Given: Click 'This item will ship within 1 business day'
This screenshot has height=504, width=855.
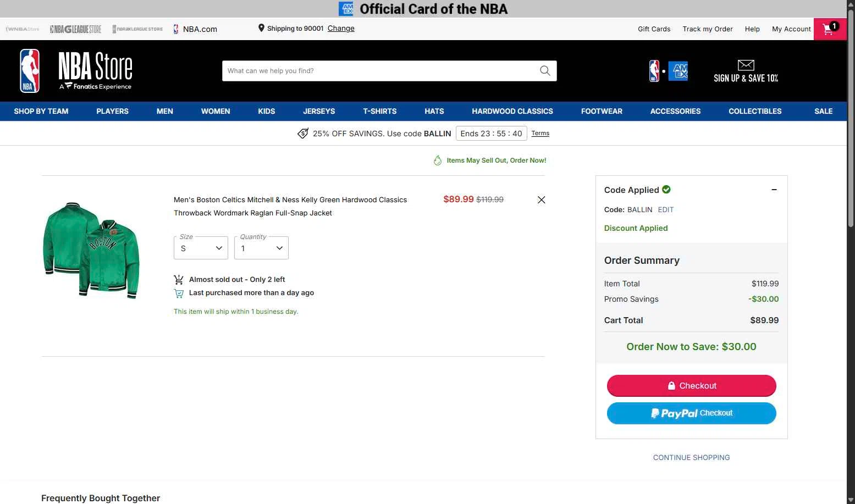Looking at the screenshot, I should point(236,312).
